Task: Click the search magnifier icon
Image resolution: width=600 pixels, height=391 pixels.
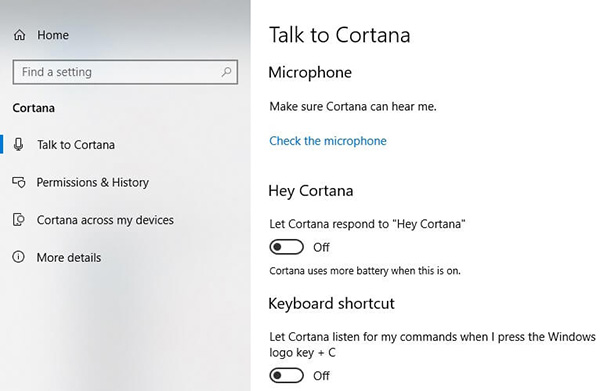Action: 226,72
